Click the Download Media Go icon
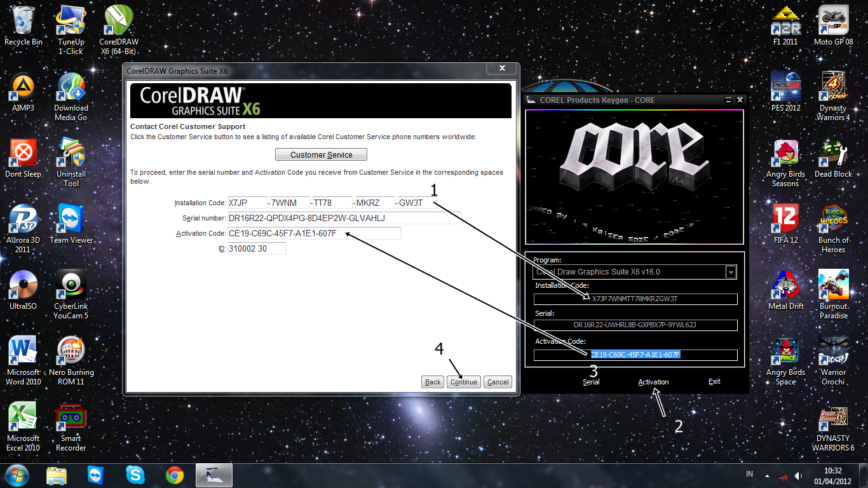This screenshot has width=868, height=488. pos(71,96)
